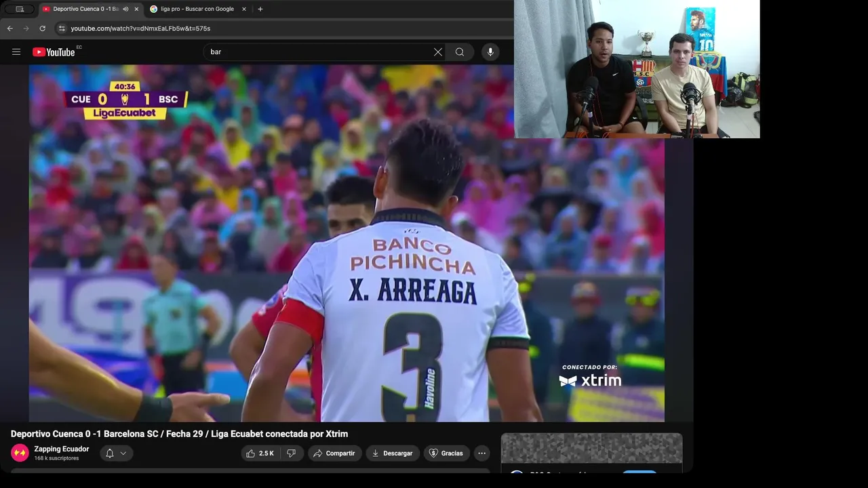
Task: Open the tab search button at top-left
Action: (20, 9)
